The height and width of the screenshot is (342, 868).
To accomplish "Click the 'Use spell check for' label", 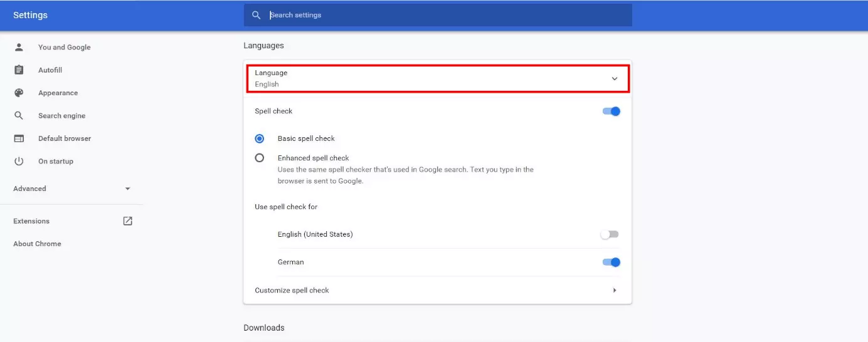I will point(286,207).
